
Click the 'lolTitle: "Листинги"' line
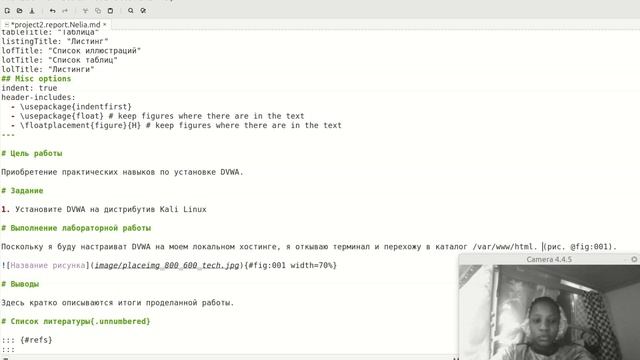pyautogui.click(x=48, y=69)
